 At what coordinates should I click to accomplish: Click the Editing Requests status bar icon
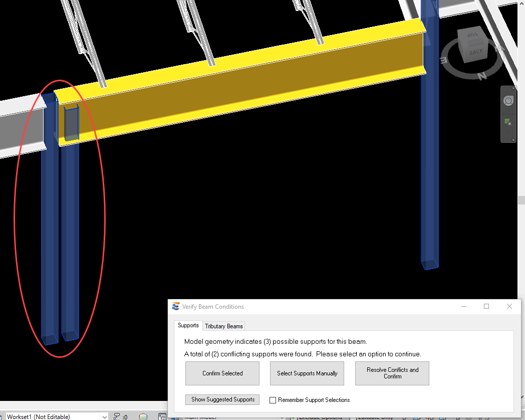[117, 416]
